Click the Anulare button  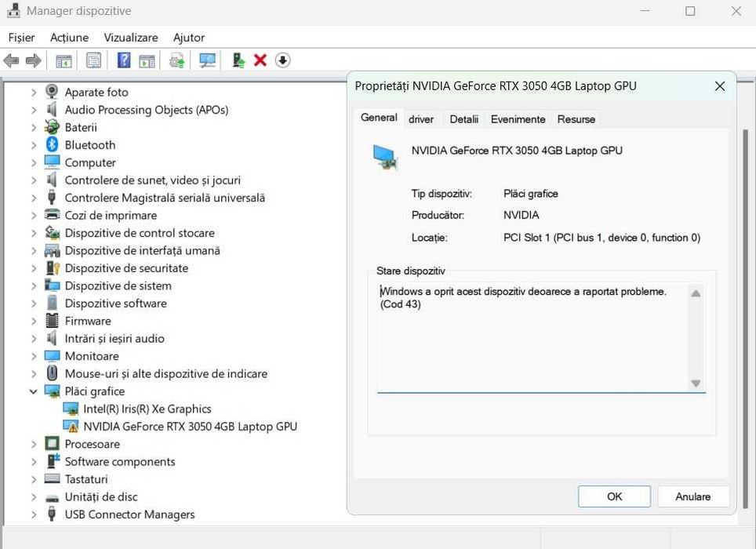(x=692, y=496)
